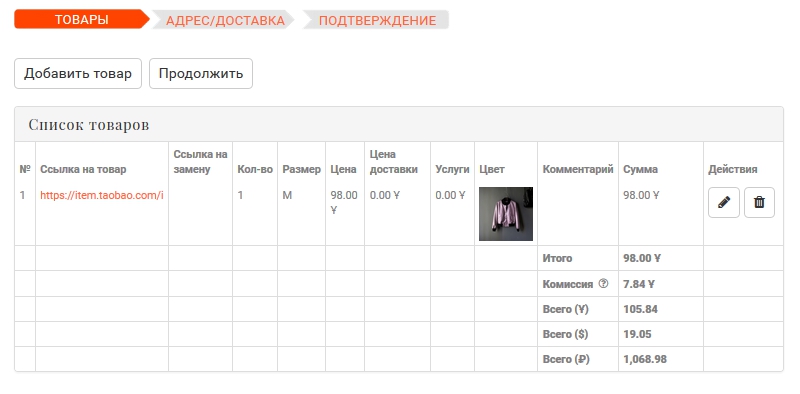Select the Сумма column header
This screenshot has width=800, height=394.
[x=640, y=169]
